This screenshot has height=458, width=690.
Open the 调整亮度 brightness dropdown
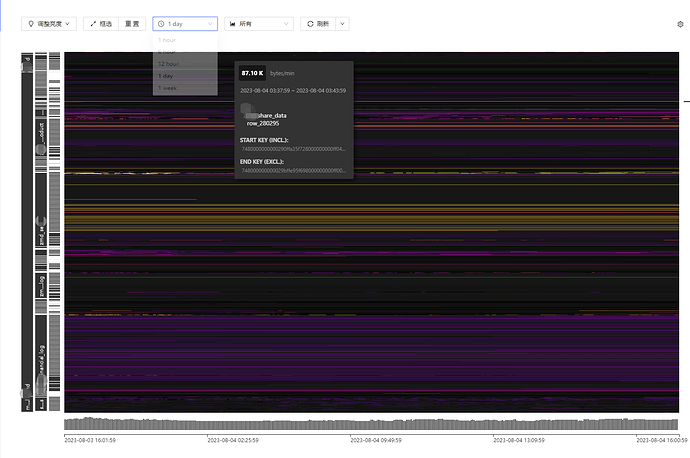click(49, 23)
